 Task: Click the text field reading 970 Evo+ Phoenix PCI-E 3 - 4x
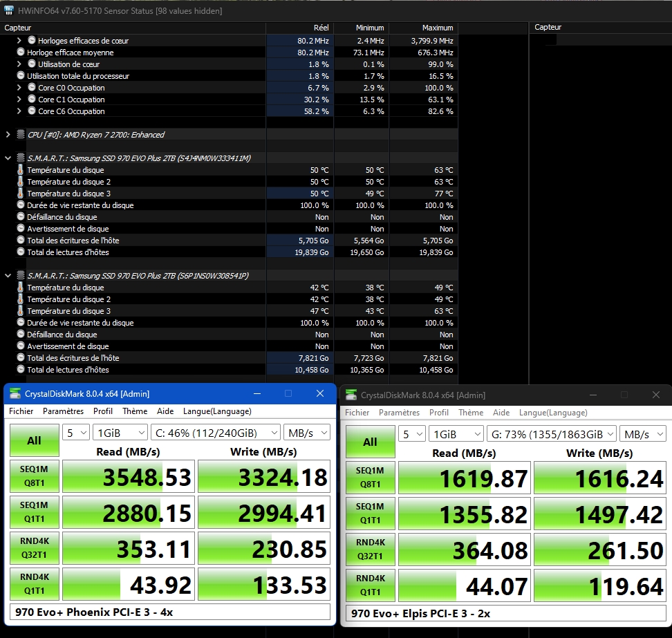169,612
